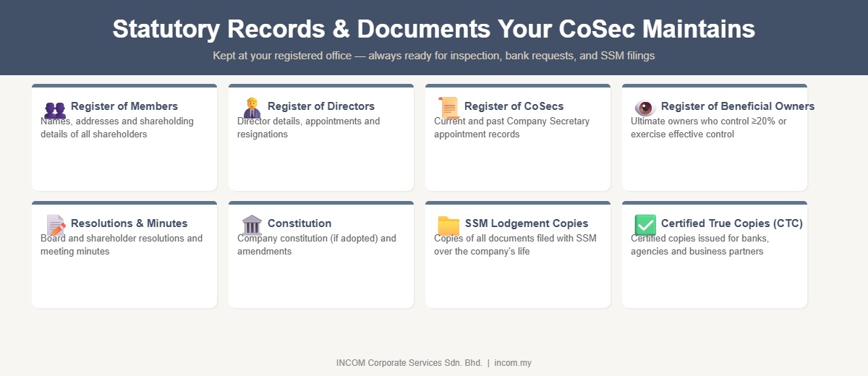Click the Company Secretary appointment records description
The height and width of the screenshot is (376, 868).
pos(512,128)
